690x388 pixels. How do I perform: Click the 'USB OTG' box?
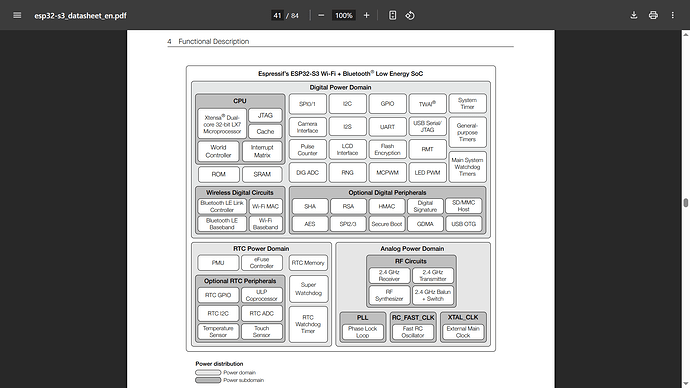(463, 224)
